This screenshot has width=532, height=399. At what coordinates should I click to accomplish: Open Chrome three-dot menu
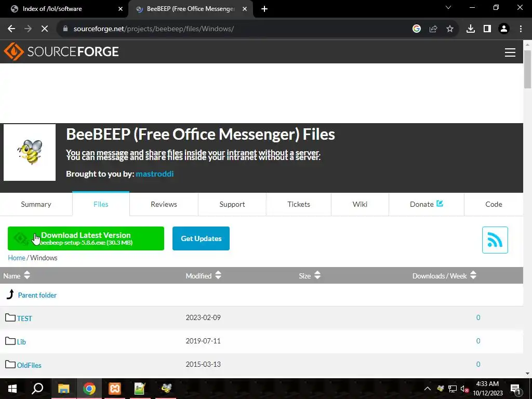tap(521, 29)
